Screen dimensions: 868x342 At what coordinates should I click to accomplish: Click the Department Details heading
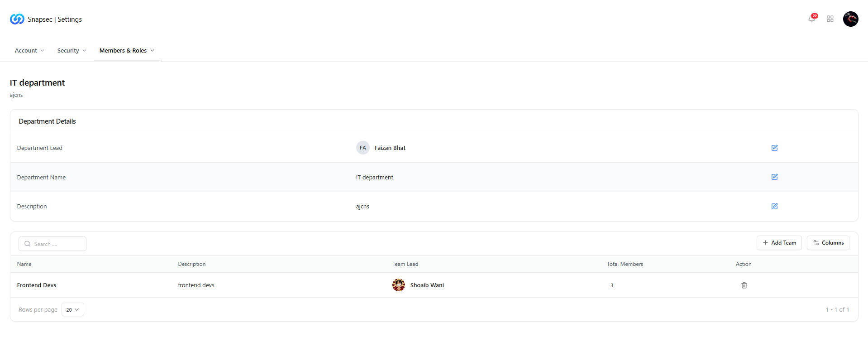[x=48, y=121]
